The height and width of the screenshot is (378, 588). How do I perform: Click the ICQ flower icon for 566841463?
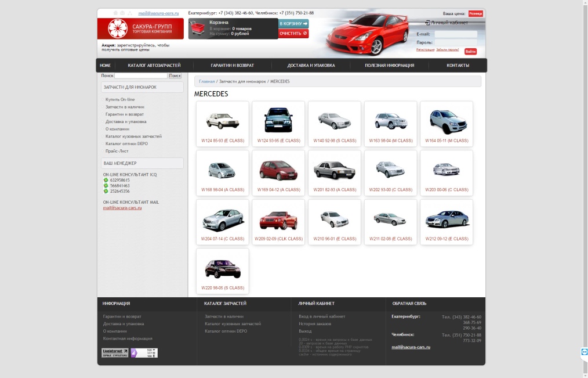tap(106, 185)
